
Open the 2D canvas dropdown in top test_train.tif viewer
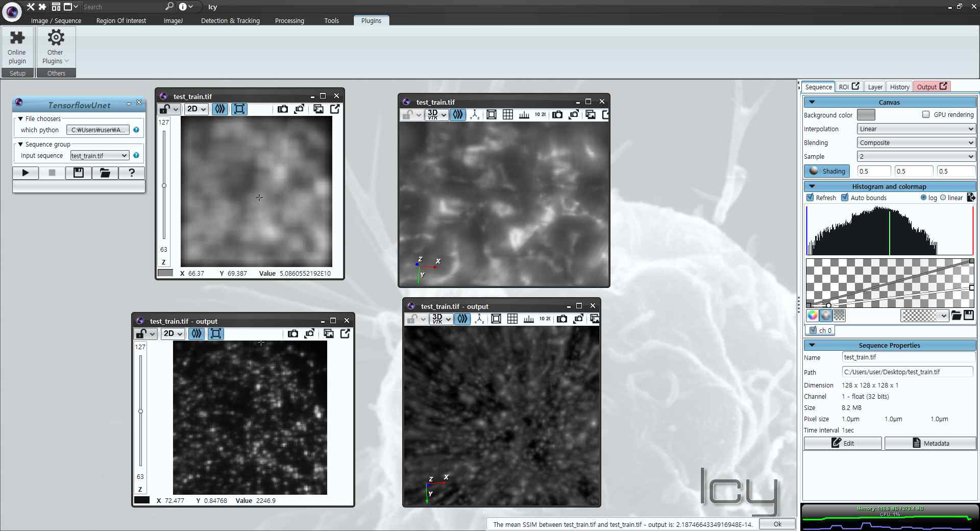[x=196, y=109]
